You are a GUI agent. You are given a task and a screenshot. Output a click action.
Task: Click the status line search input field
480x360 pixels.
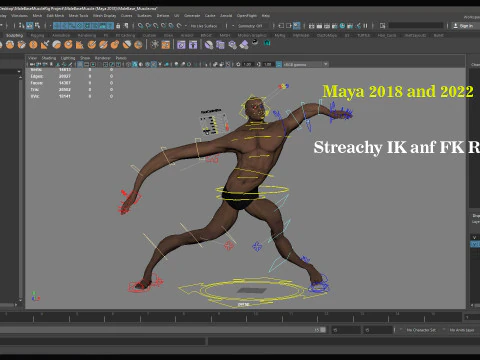(416, 26)
